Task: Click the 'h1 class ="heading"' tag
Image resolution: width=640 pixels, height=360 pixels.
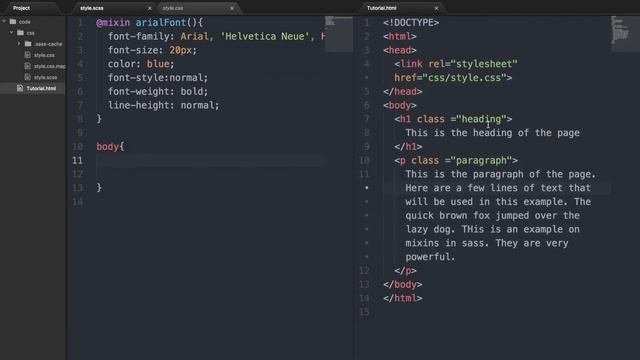Action: pos(453,119)
